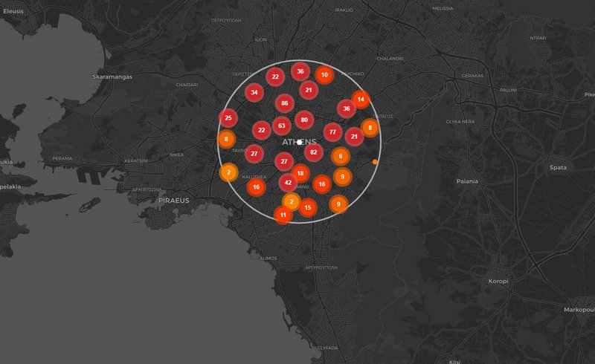Viewport: 595px width, 364px height.
Task: Expand the cluster marker labeled 82
Action: [313, 152]
